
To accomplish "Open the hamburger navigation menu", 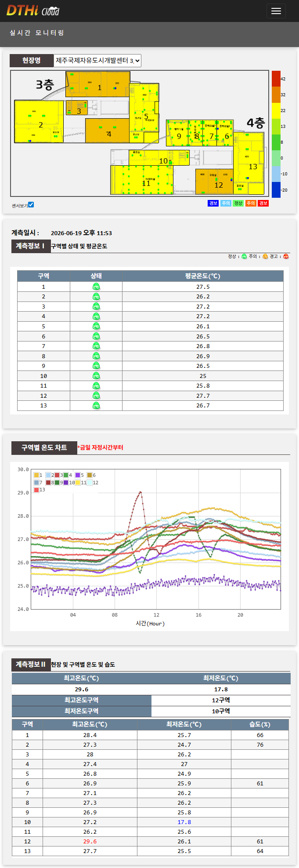I will tap(276, 11).
